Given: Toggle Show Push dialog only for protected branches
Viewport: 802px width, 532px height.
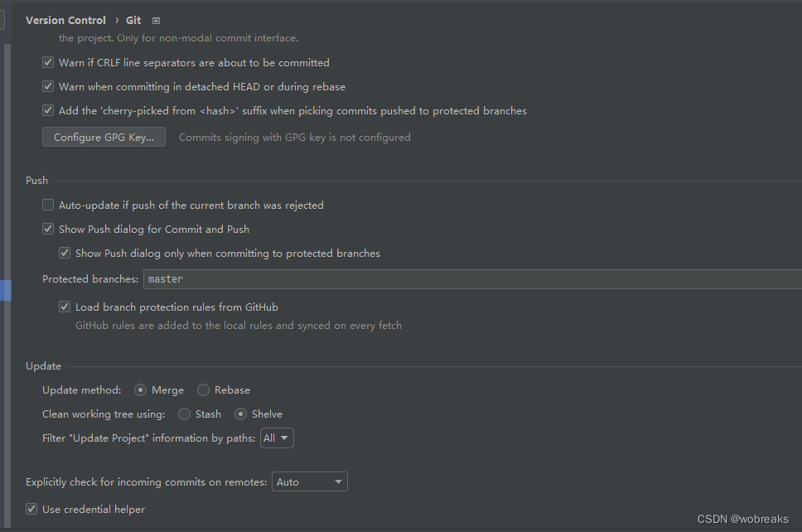Looking at the screenshot, I should [x=65, y=253].
